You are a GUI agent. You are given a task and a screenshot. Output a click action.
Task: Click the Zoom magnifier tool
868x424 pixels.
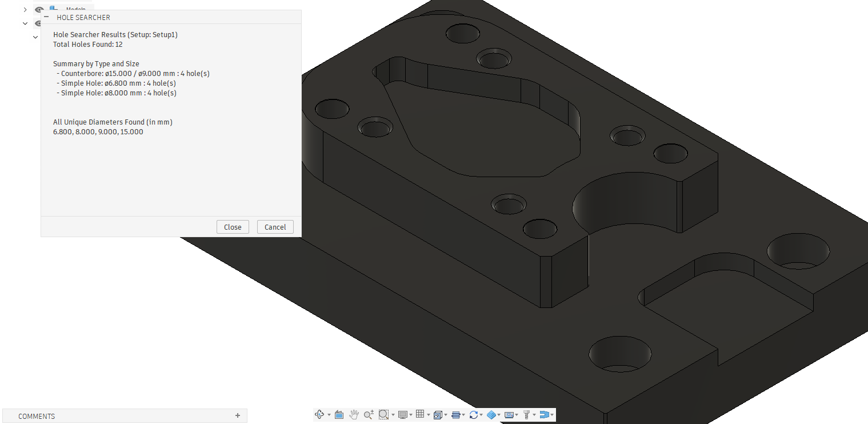[x=369, y=414]
